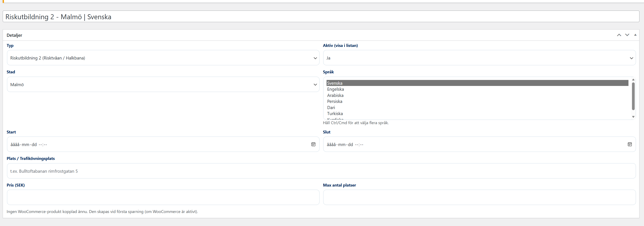Image resolution: width=644 pixels, height=226 pixels.
Task: Pick Persiska from the language list
Action: (x=335, y=101)
